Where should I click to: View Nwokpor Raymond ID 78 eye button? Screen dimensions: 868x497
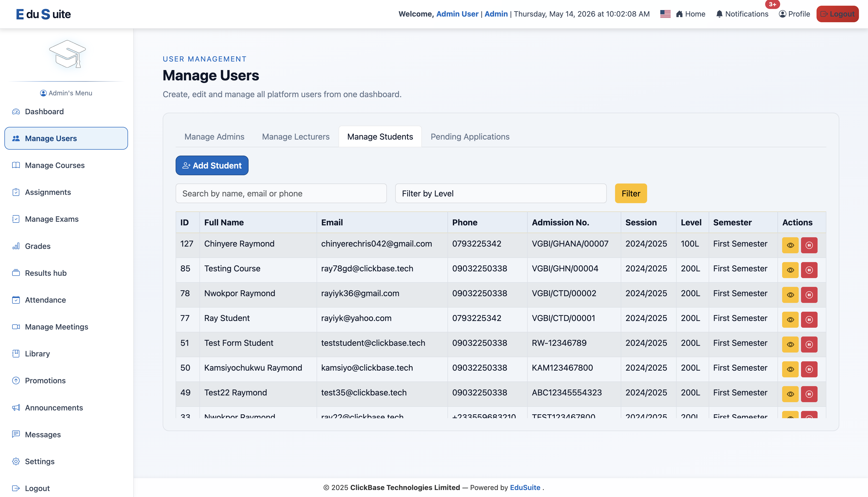pyautogui.click(x=790, y=295)
